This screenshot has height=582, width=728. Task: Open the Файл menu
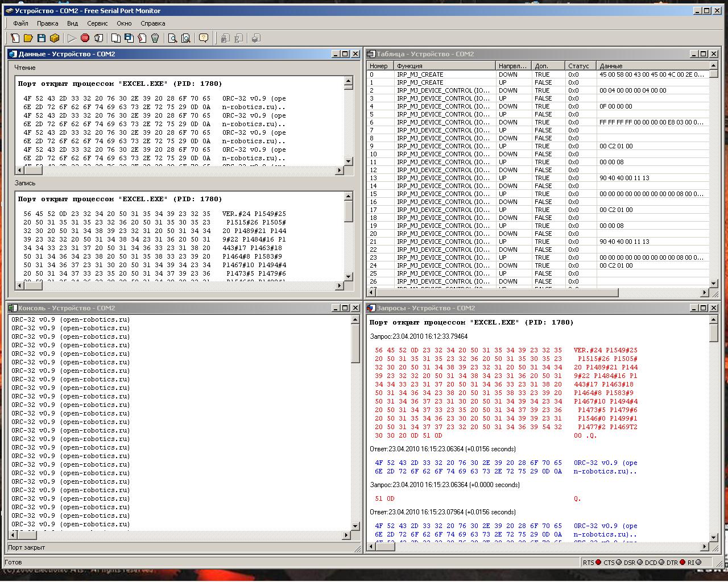point(20,23)
